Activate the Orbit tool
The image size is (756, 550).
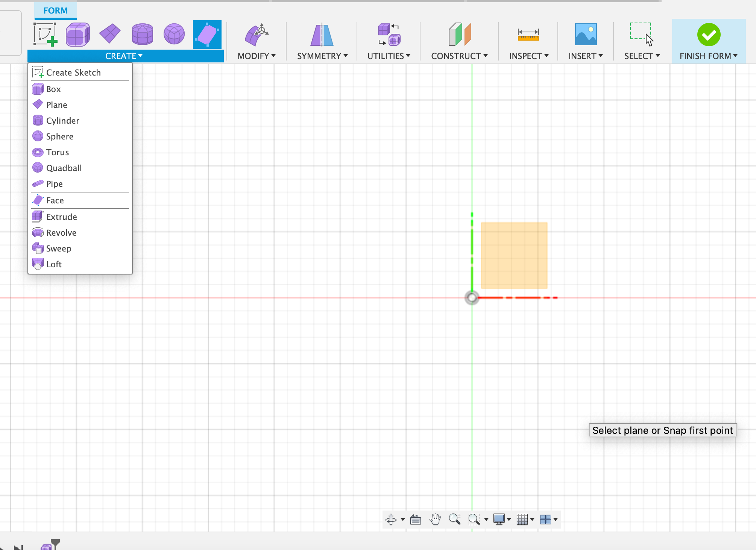[392, 520]
